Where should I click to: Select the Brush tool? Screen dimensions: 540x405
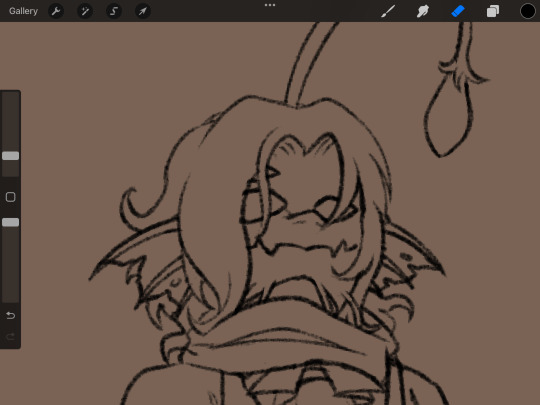[x=388, y=11]
